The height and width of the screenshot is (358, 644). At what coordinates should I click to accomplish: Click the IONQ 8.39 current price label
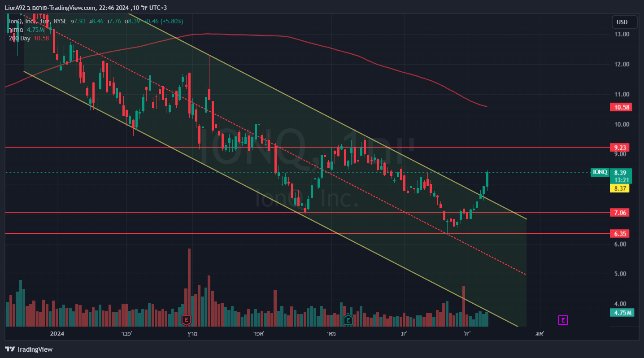[x=611, y=172]
